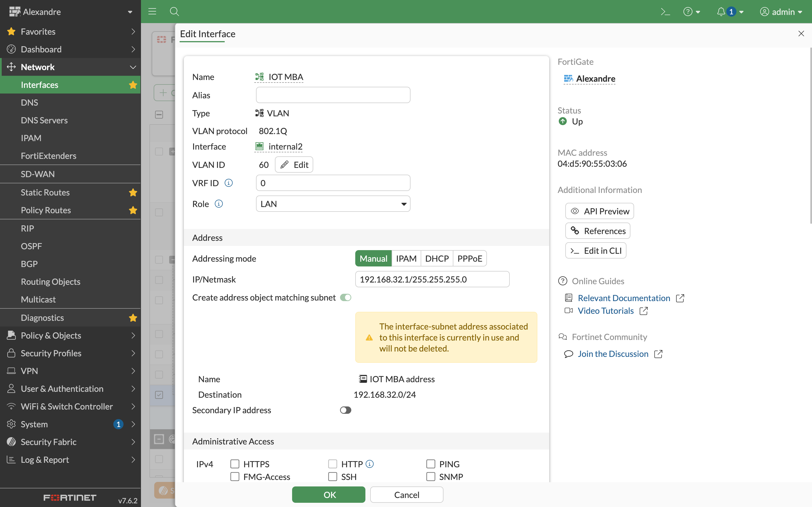Open the notifications bell icon
812x507 pixels.
click(721, 12)
